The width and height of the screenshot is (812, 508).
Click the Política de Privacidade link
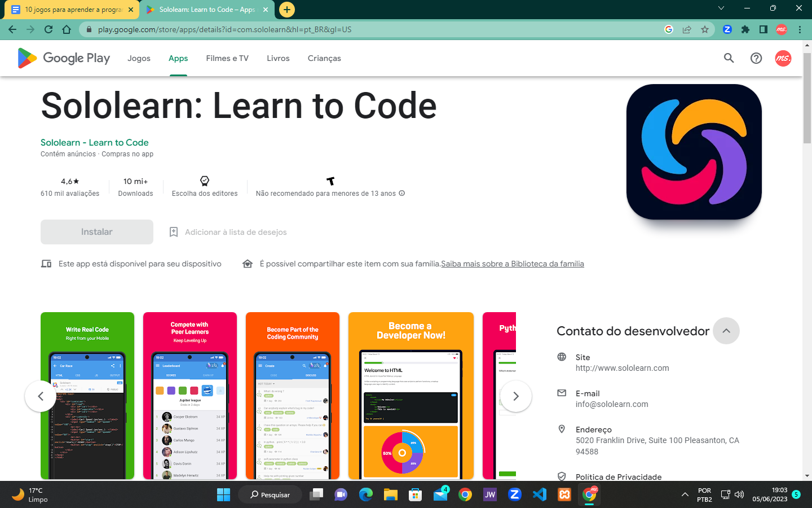(619, 477)
